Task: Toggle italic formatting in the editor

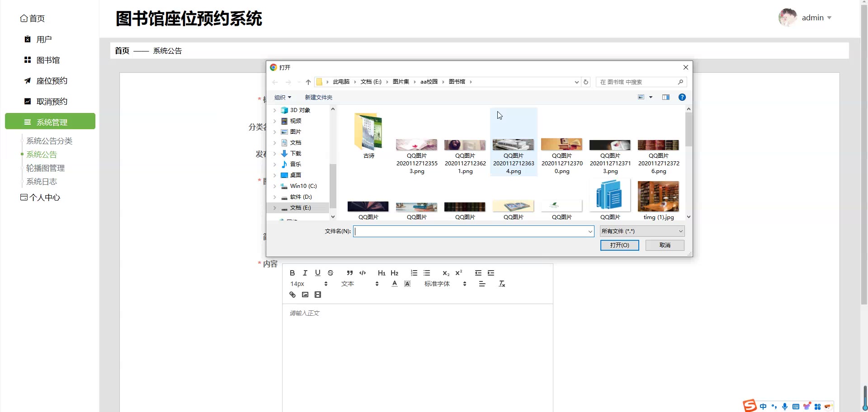Action: pyautogui.click(x=305, y=273)
